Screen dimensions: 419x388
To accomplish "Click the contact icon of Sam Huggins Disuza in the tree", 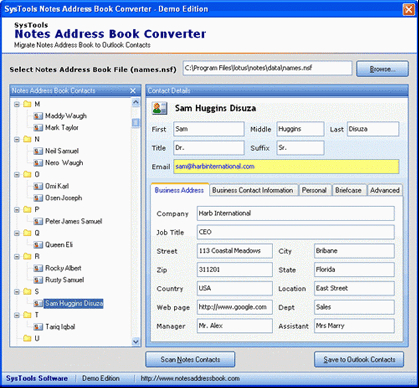I will (x=38, y=303).
